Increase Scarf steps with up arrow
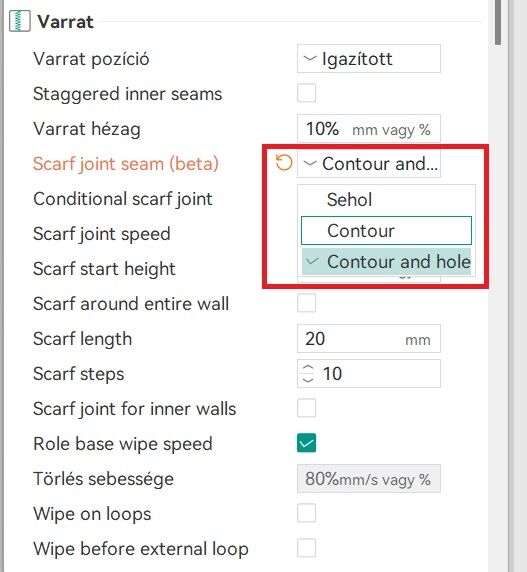 (308, 368)
